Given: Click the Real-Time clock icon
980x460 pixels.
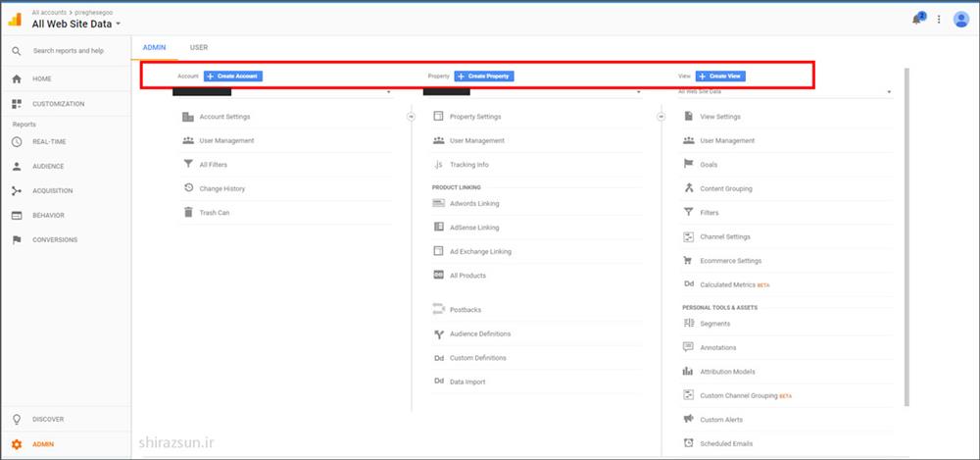Looking at the screenshot, I should click(x=17, y=142).
